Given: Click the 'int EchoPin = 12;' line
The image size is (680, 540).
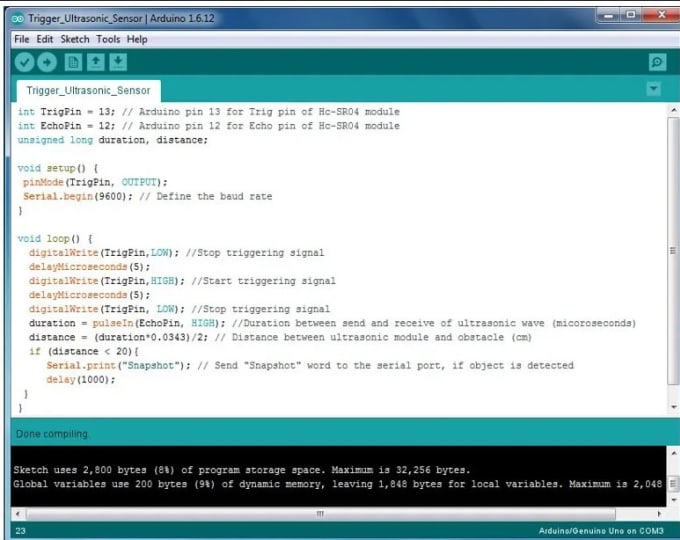Looking at the screenshot, I should click(209, 126).
